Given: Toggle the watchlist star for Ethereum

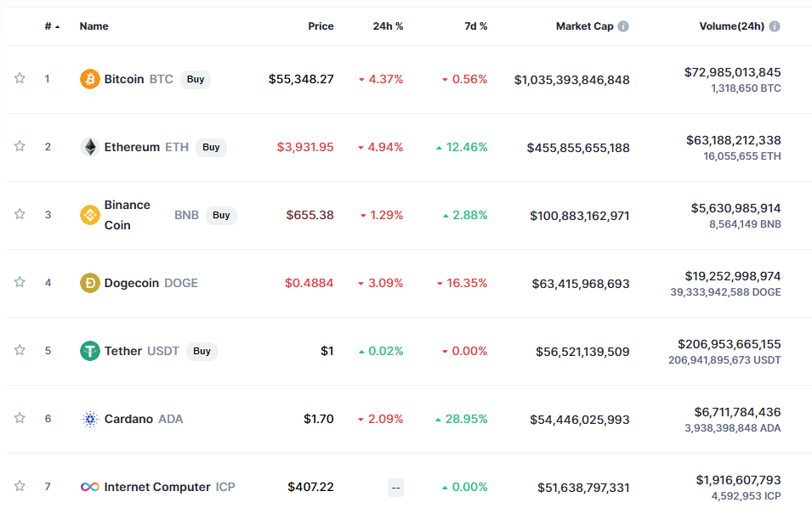Looking at the screenshot, I should point(20,146).
